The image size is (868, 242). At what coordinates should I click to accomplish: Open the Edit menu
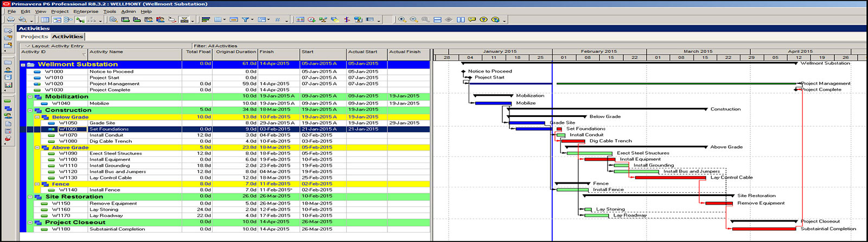(25, 11)
